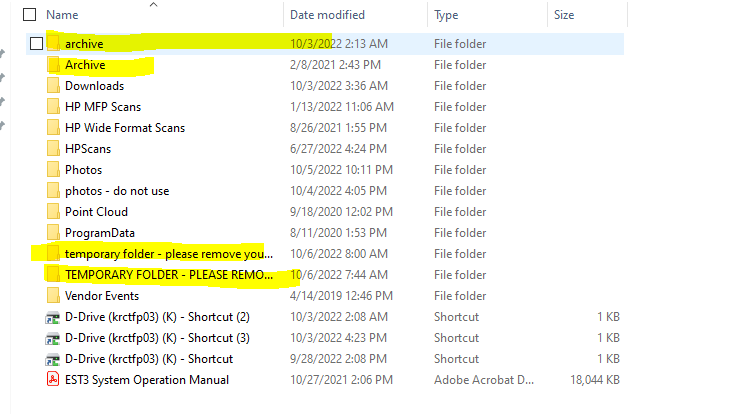Select the D-Drive Shortcut (3) icon
The height and width of the screenshot is (414, 736).
pyautogui.click(x=54, y=338)
